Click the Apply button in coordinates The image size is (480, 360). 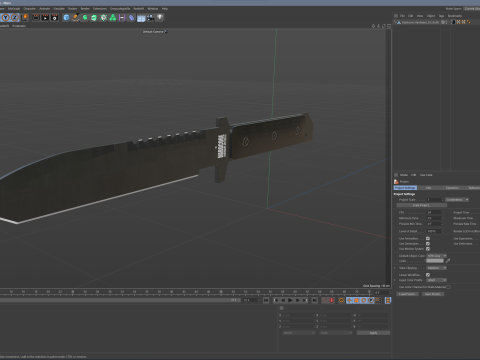click(373, 333)
